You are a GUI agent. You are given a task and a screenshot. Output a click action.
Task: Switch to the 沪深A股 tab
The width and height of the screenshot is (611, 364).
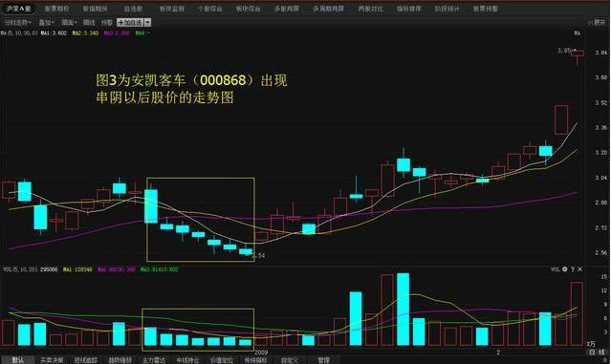coord(18,9)
